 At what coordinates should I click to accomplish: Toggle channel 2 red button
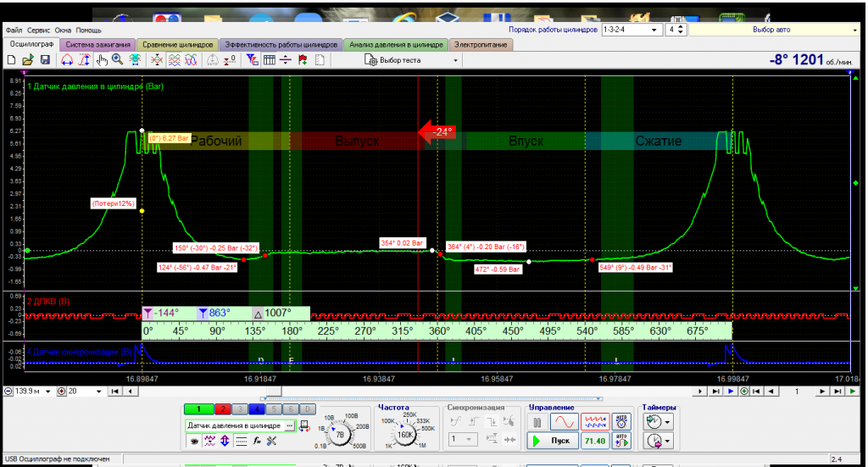coord(223,409)
